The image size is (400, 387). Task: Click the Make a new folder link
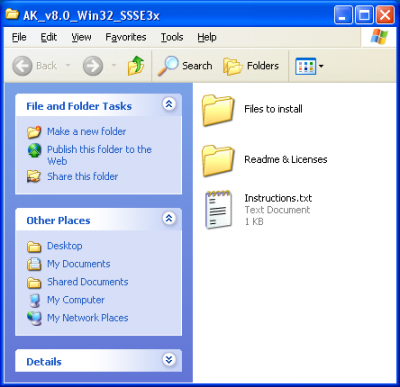pos(87,131)
